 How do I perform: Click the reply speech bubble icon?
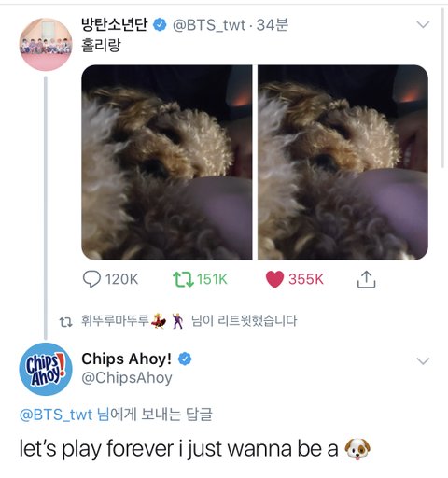(x=91, y=279)
